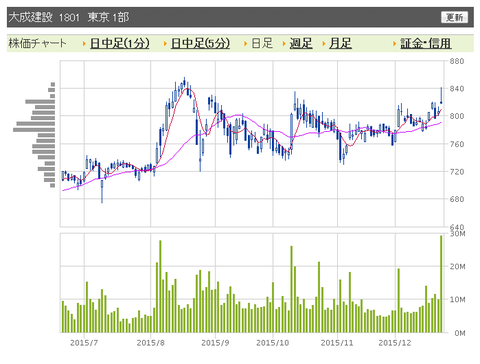
Task: Switch to the 週足 weekly chart
Action: pyautogui.click(x=301, y=43)
